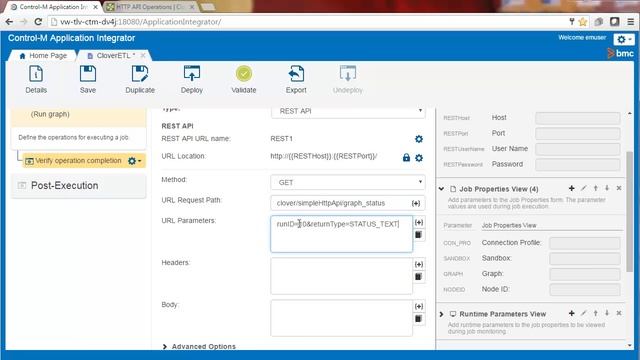Screen dimensions: 640x360
Task: Click the Sandbox field
Action: (584, 258)
